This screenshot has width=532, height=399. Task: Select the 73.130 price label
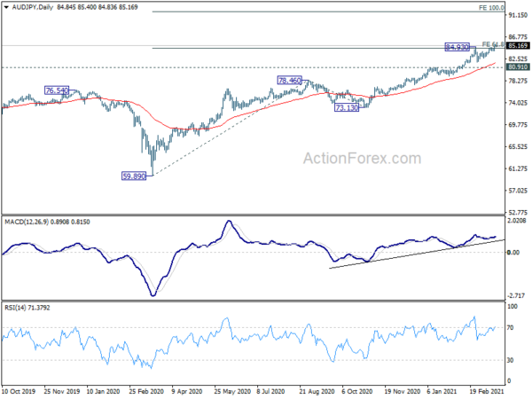click(346, 107)
